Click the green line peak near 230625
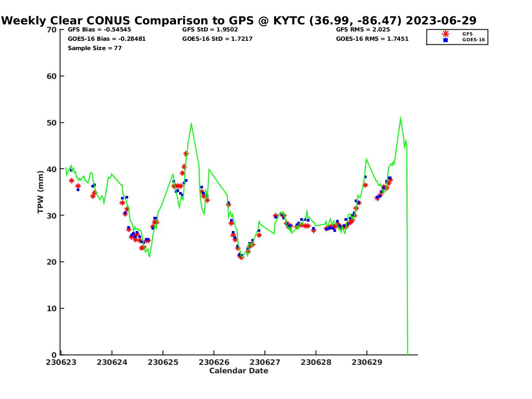This screenshot has width=532, height=399. click(x=191, y=124)
